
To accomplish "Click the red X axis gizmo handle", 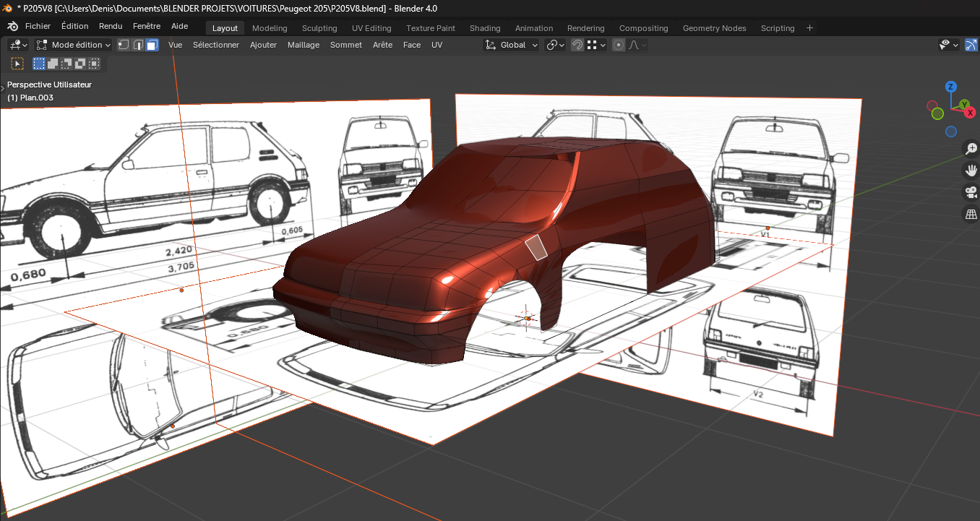I will [971, 112].
